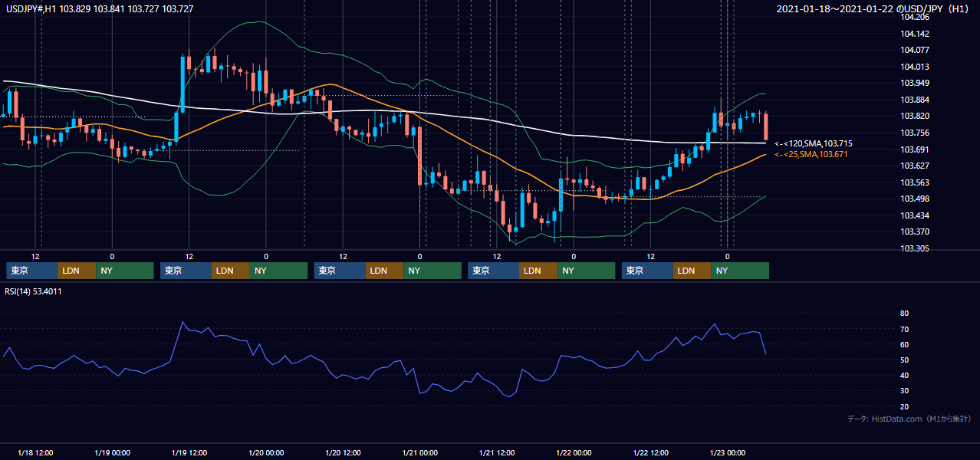
Task: Select the 1/22 00:00 date label
Action: tap(574, 452)
